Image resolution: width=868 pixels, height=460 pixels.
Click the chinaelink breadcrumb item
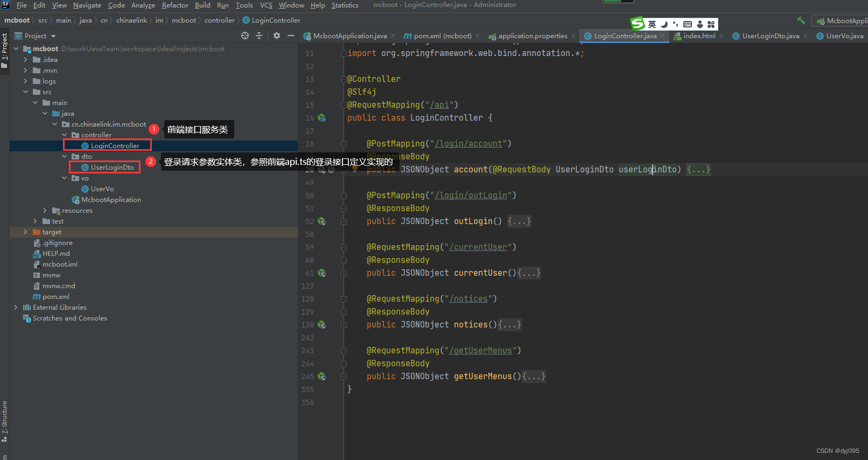(x=131, y=20)
